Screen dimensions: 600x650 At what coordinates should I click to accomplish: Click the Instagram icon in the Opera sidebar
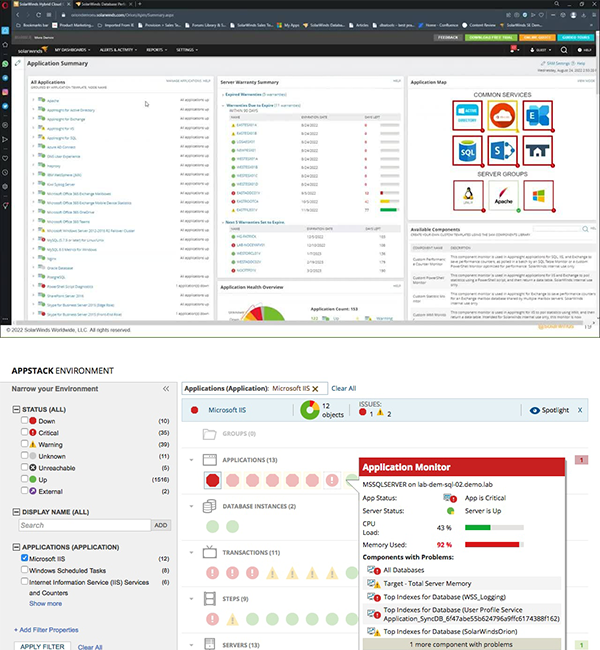(5, 92)
